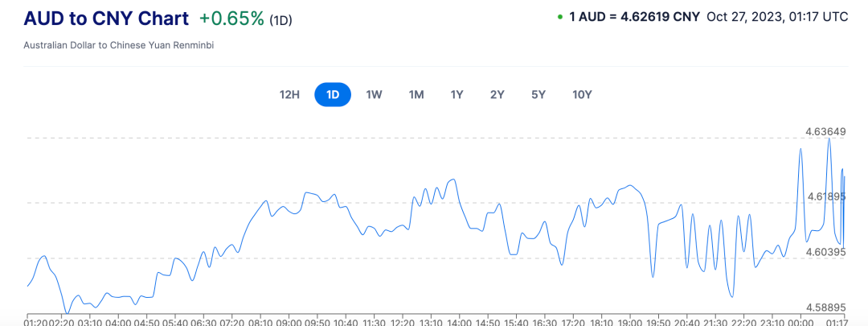This screenshot has height=326, width=868.
Task: Choose the 2Y time period
Action: tap(497, 94)
